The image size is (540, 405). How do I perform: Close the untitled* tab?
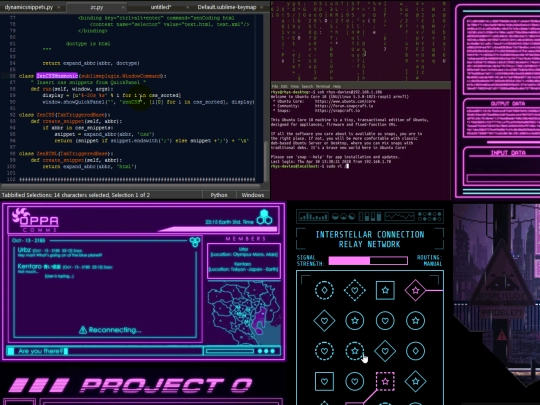pos(187,7)
